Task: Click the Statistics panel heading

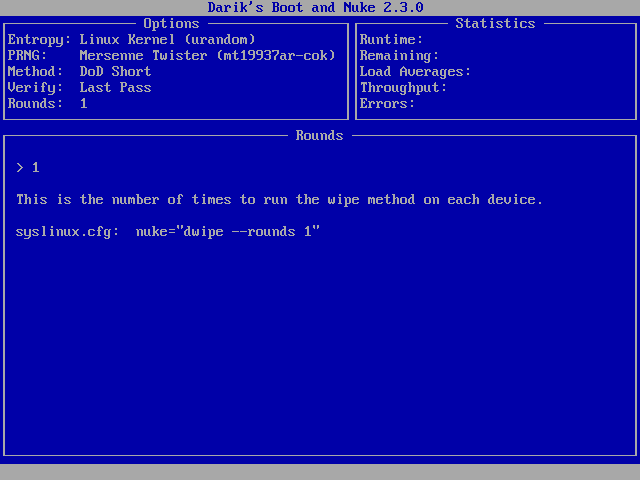Action: pos(495,24)
